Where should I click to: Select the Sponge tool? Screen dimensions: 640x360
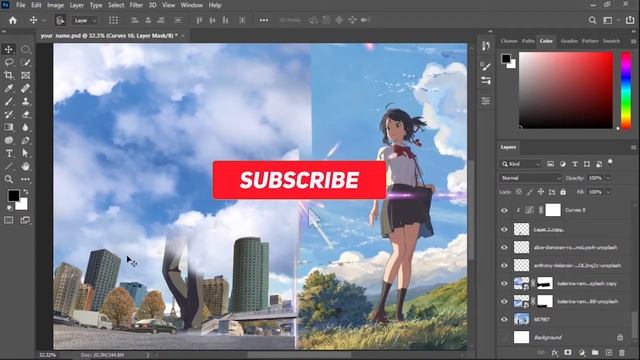(x=9, y=140)
